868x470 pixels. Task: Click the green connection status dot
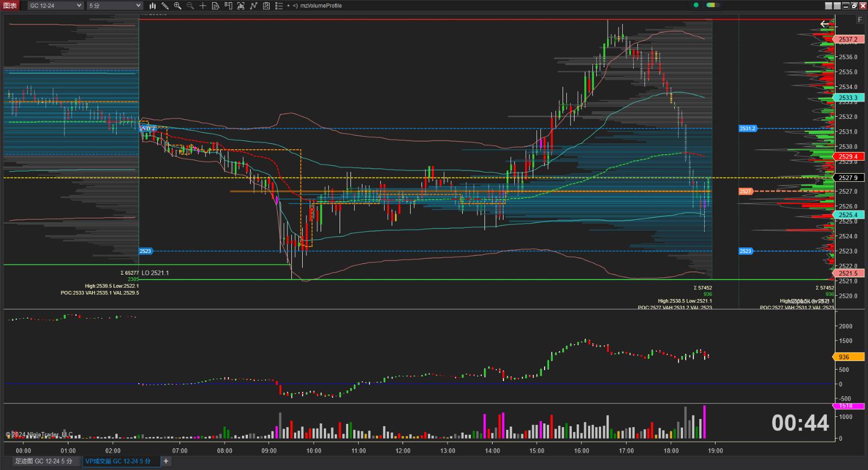(696, 5)
